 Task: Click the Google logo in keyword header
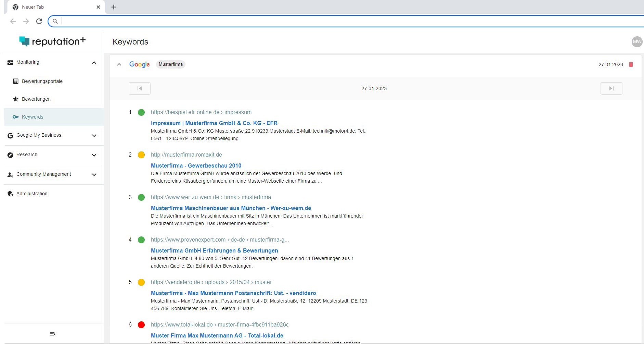point(140,64)
